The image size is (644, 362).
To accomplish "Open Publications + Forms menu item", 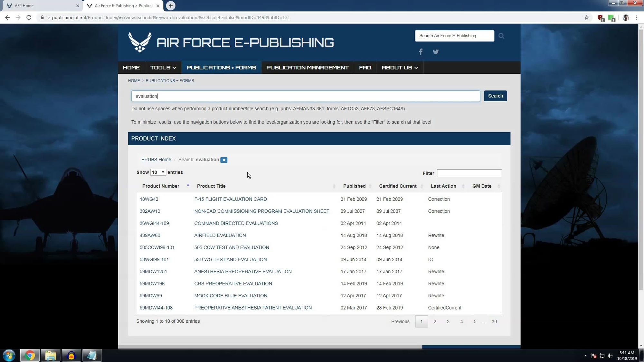I will click(222, 68).
